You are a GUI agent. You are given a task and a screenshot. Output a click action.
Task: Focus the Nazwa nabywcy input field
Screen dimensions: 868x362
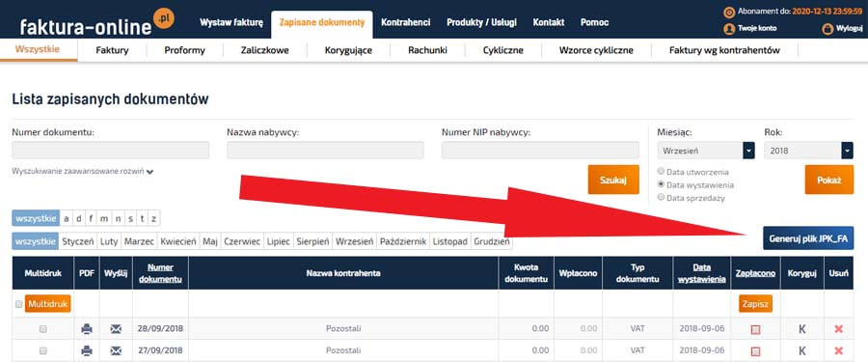326,151
